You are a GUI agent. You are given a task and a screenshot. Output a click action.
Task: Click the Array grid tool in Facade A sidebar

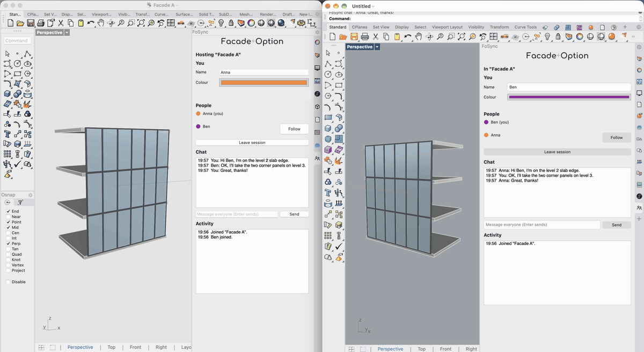point(8,153)
